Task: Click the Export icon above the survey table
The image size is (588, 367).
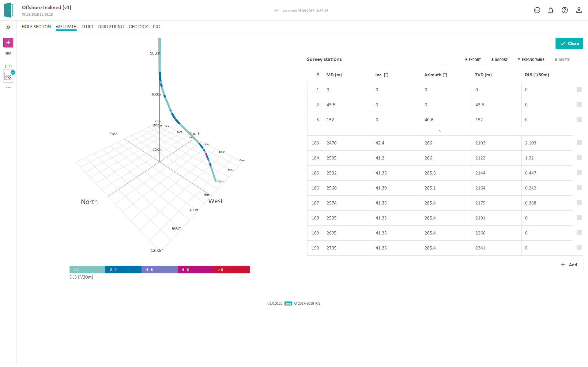Action: [466, 59]
